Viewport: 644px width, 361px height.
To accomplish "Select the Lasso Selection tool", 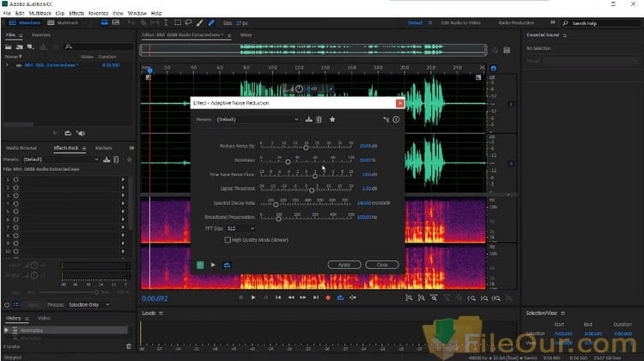I will (x=189, y=23).
